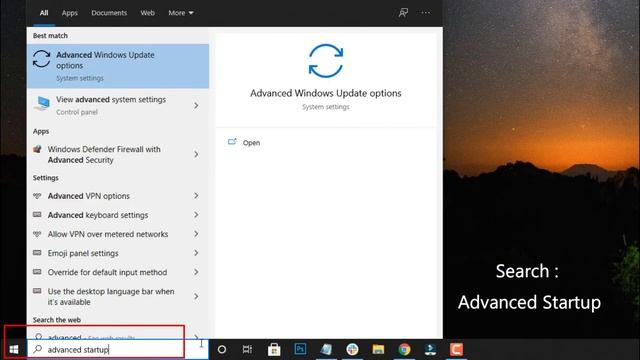This screenshot has height=360, width=640.
Task: Open the notepad-like app icon after Photoshop
Action: [x=326, y=349]
